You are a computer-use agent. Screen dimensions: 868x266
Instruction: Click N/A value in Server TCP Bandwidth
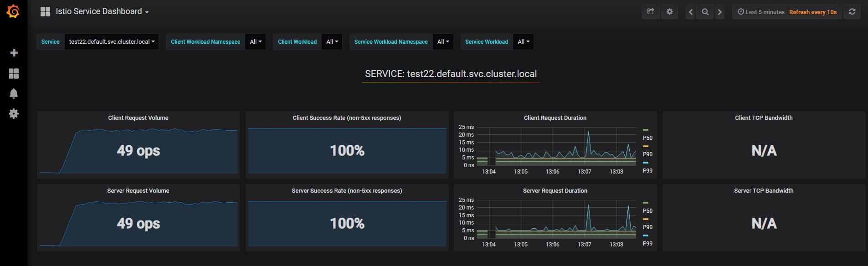pos(764,223)
